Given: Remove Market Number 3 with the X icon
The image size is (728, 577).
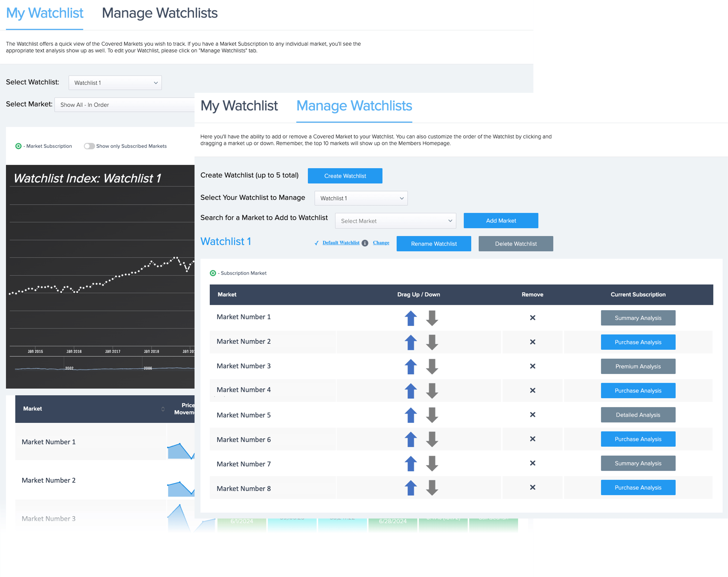Looking at the screenshot, I should point(532,366).
